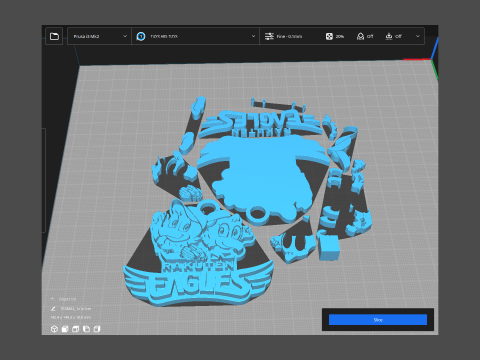Screen dimensions: 480x360
Task: Switch to front view icon
Action: click(65, 329)
